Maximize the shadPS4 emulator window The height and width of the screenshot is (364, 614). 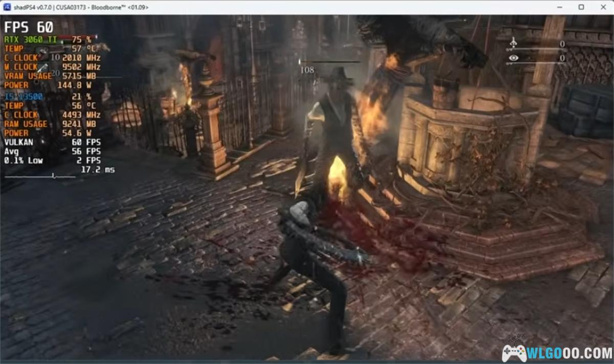pos(581,7)
